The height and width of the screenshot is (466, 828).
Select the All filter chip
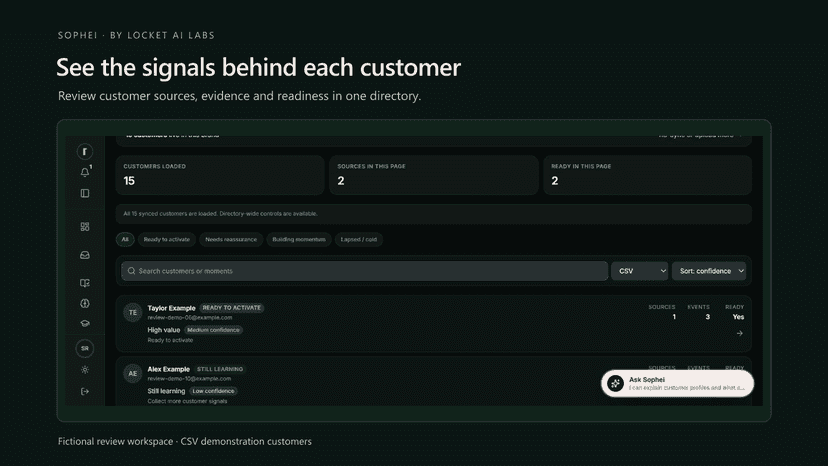pos(125,239)
